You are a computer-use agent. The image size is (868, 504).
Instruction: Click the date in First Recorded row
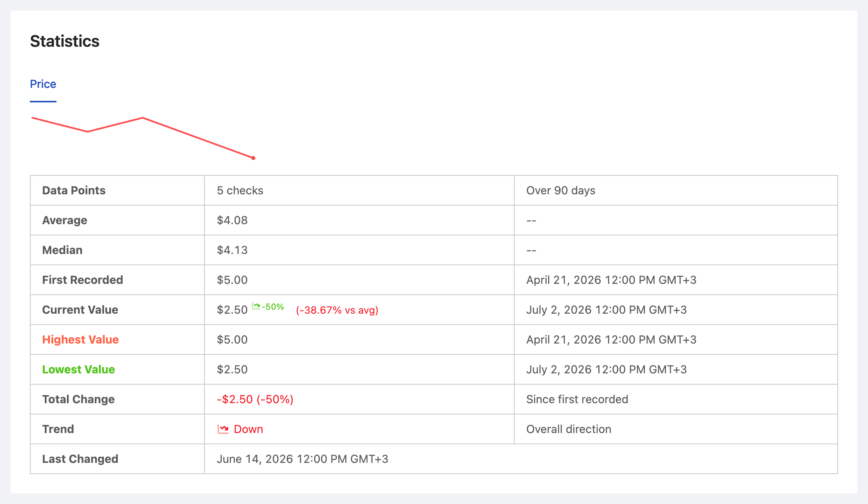point(611,280)
